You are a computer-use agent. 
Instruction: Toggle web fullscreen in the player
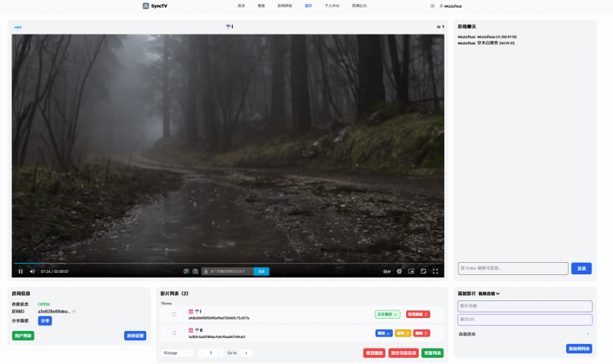tap(423, 271)
